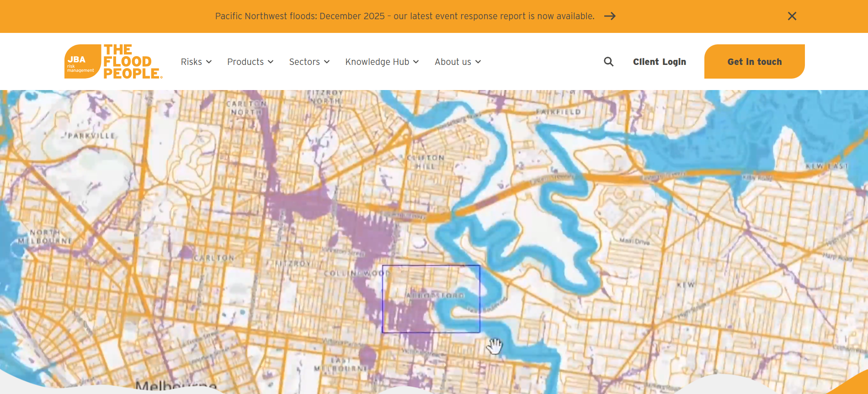This screenshot has width=868, height=394.
Task: Click the Clifton Hill label on the map
Action: click(x=426, y=162)
